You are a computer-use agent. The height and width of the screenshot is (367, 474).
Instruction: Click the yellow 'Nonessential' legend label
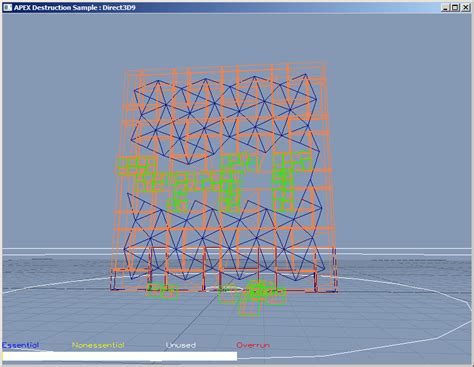pos(98,345)
